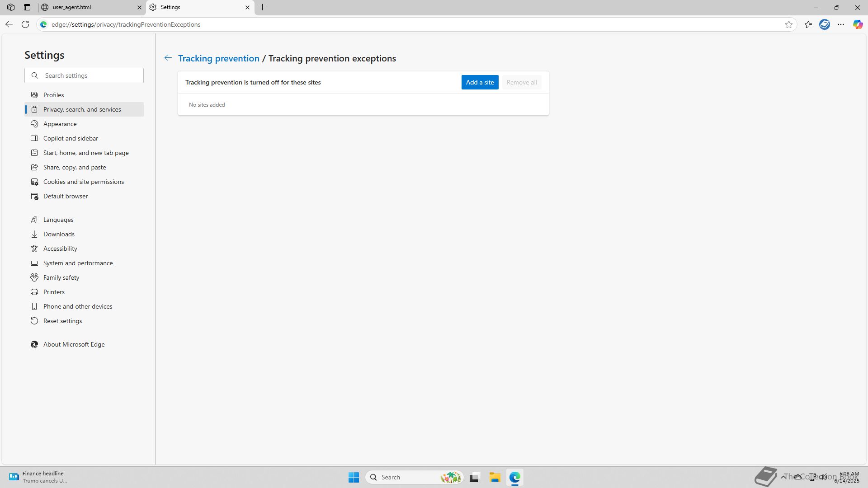This screenshot has width=868, height=488.
Task: Open File Explorer from the taskbar
Action: tap(495, 477)
